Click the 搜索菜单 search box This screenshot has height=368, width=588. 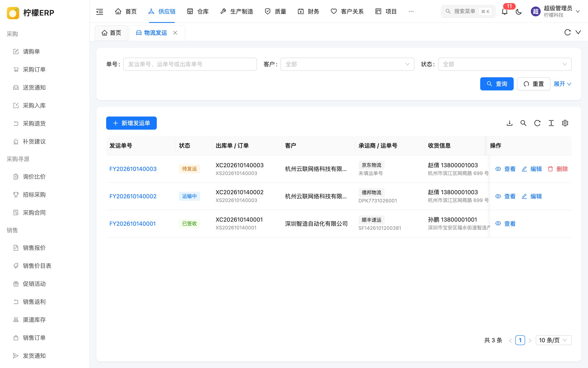(468, 11)
